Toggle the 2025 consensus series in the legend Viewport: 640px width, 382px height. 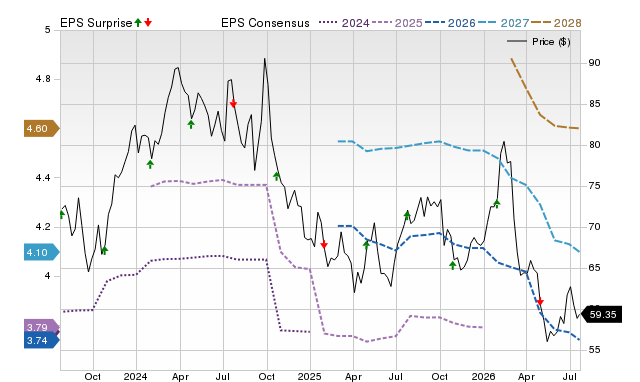point(397,23)
